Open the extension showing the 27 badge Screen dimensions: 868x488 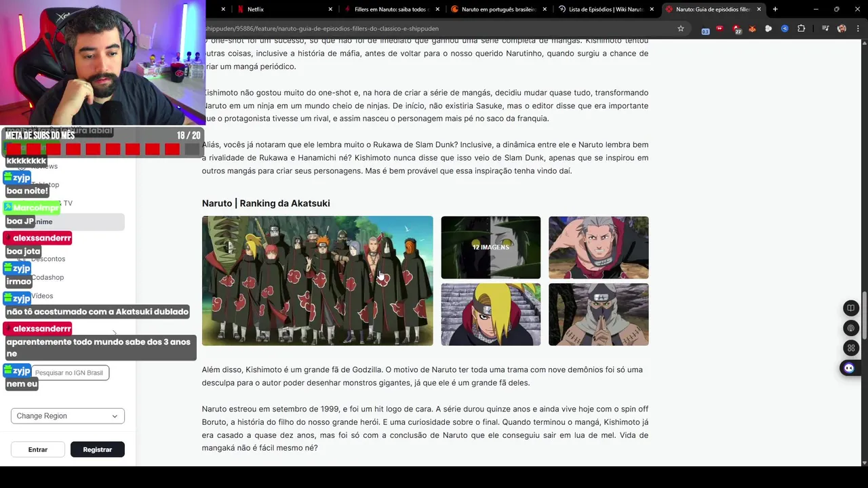[x=736, y=29]
